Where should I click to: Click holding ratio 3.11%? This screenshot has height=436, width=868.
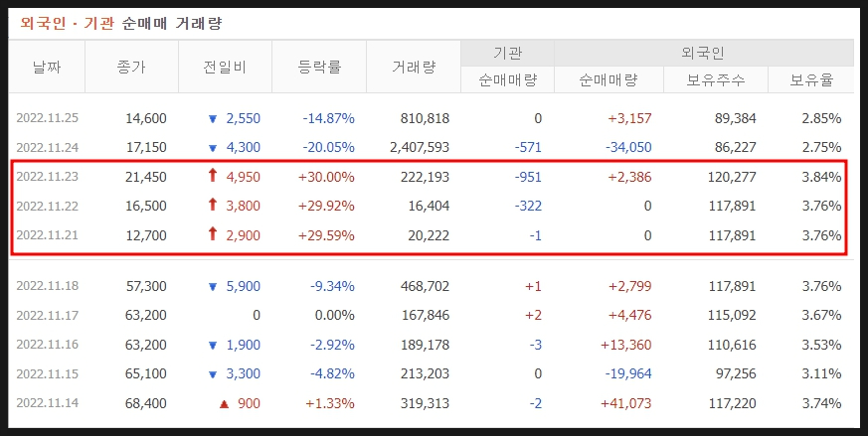pos(824,374)
